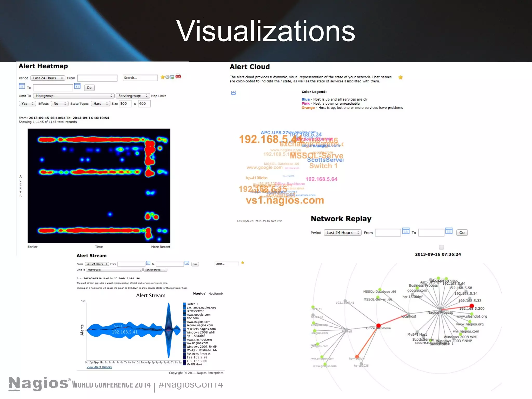The width and height of the screenshot is (532, 399).
Task: Open the Alert Stream Servicegroup dropdown
Action: point(156,270)
